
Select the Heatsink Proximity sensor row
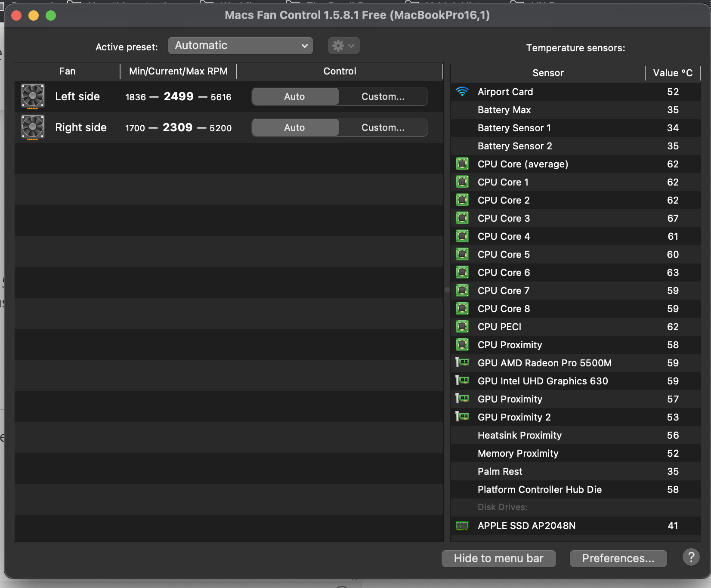[x=576, y=435]
